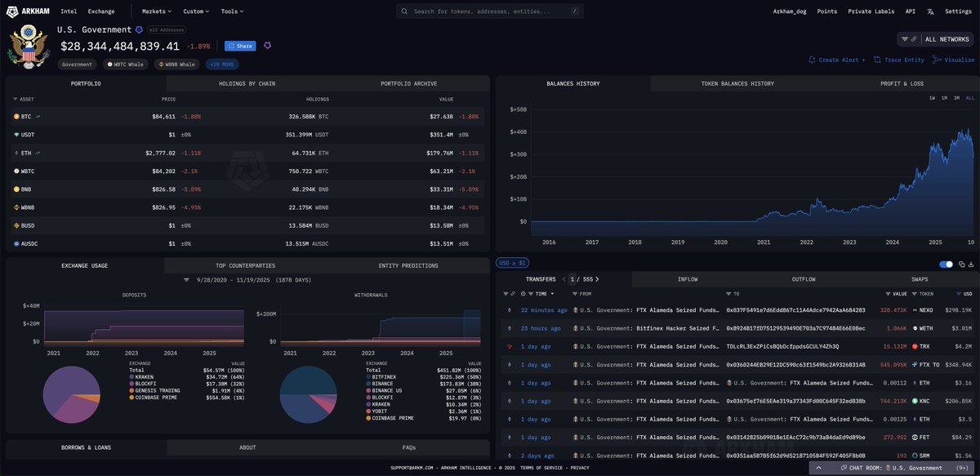980x476 pixels.
Task: Click the USD ≥ $1 filter chip
Action: coord(513,263)
